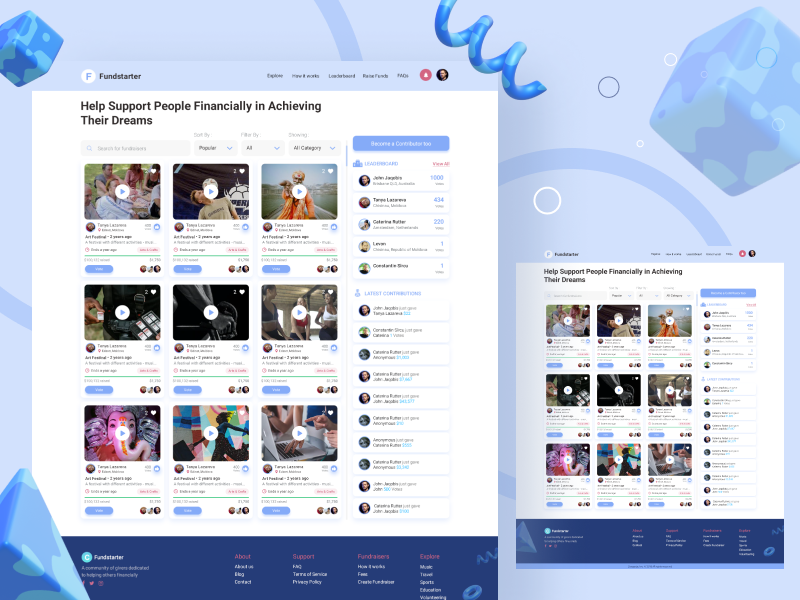Click the Leaderboard panel icon
The width and height of the screenshot is (800, 600).
click(x=357, y=163)
